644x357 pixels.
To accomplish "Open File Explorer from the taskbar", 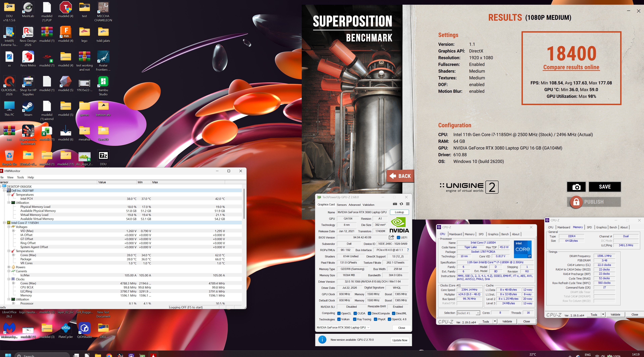I will click(98, 355).
